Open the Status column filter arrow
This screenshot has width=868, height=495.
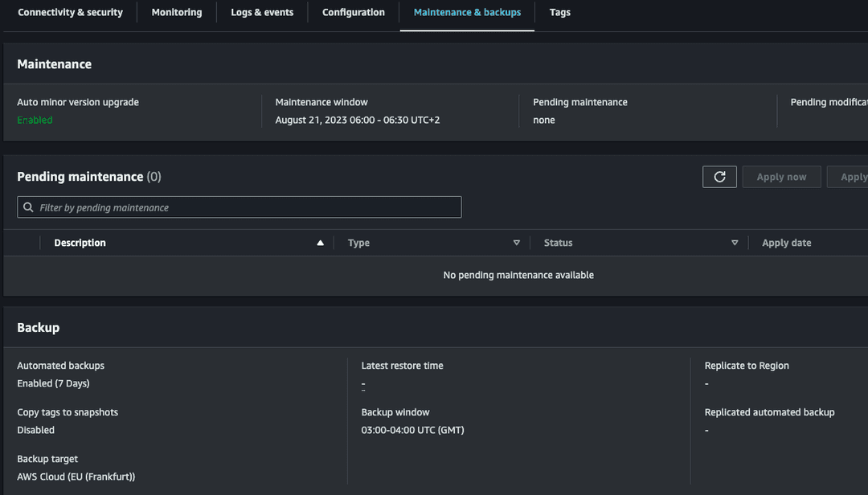(735, 242)
